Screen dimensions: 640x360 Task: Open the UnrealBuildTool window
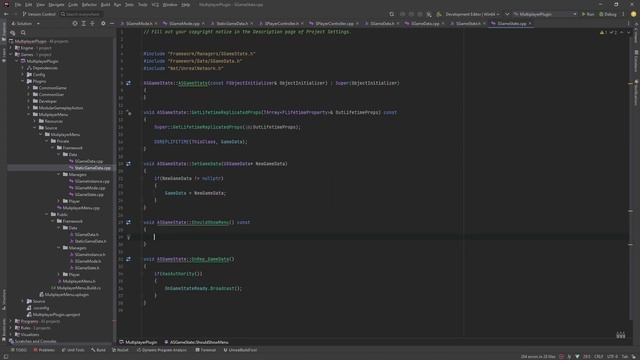point(240,350)
